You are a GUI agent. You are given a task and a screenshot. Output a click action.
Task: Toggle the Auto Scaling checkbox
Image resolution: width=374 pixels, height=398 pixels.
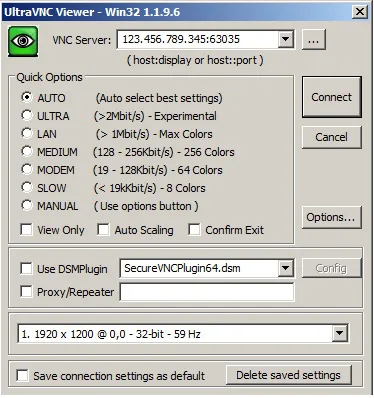point(103,230)
